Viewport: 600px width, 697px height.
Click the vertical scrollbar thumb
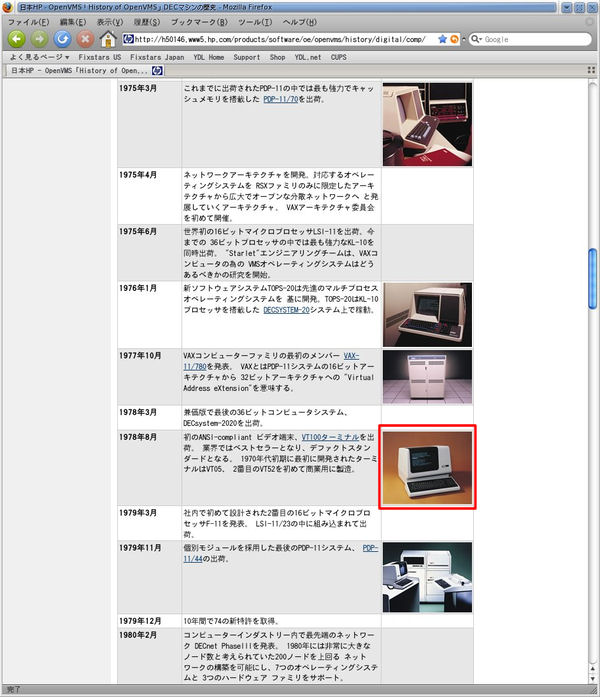coord(592,278)
